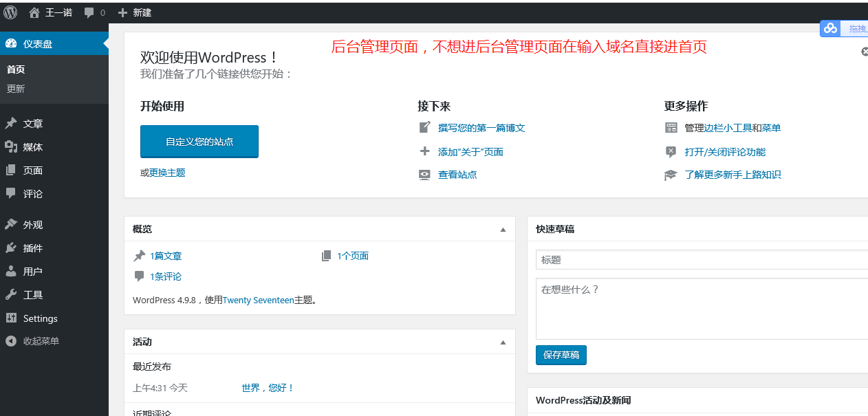Image resolution: width=868 pixels, height=416 pixels.
Task: Click widgets icon beside 管理边栏小工具和菜单
Action: pos(671,128)
